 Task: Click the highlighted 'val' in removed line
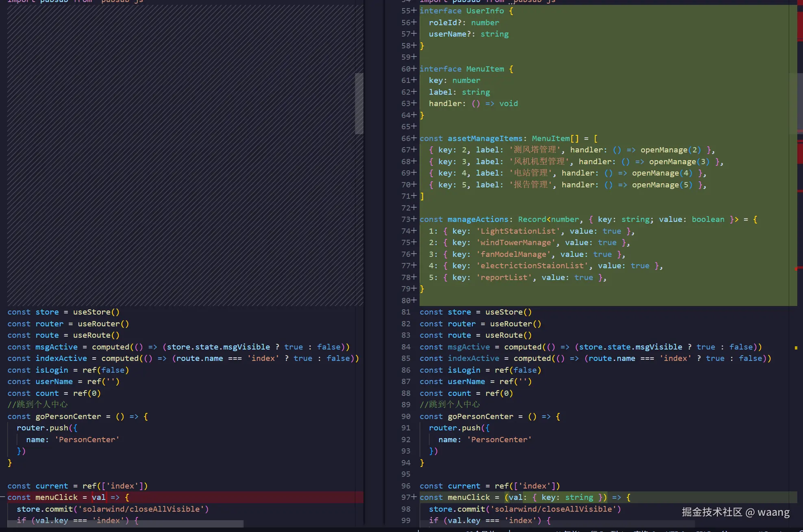98,497
